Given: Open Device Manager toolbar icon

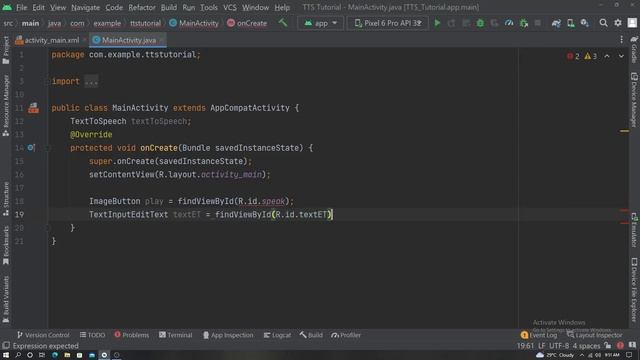Looking at the screenshot, I should pyautogui.click(x=571, y=23).
